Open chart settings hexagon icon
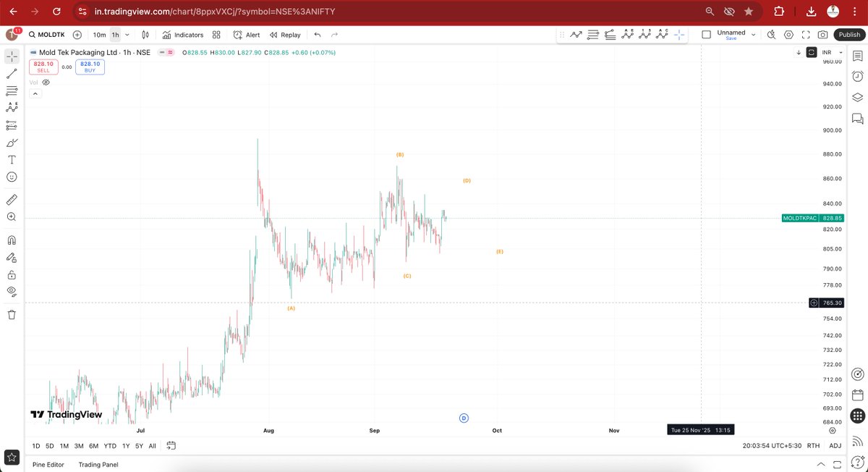 [788, 35]
